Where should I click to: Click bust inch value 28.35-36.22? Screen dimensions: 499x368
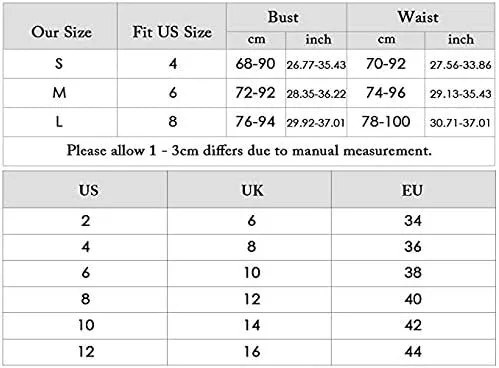coord(316,94)
